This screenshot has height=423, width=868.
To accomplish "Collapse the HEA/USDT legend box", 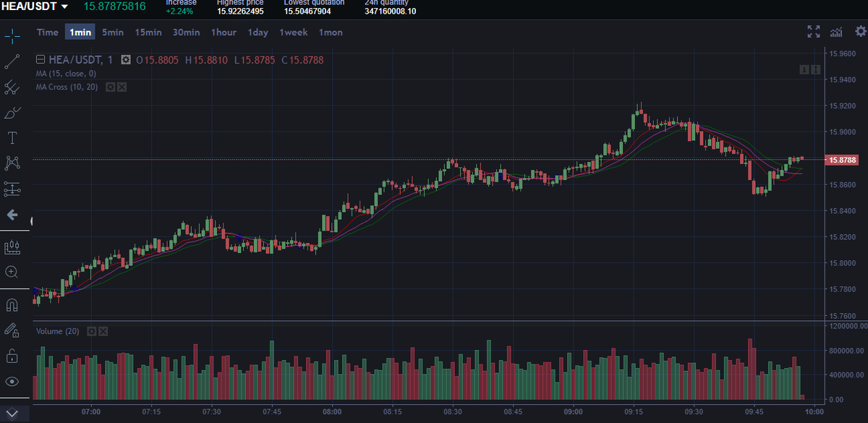I will [x=41, y=59].
